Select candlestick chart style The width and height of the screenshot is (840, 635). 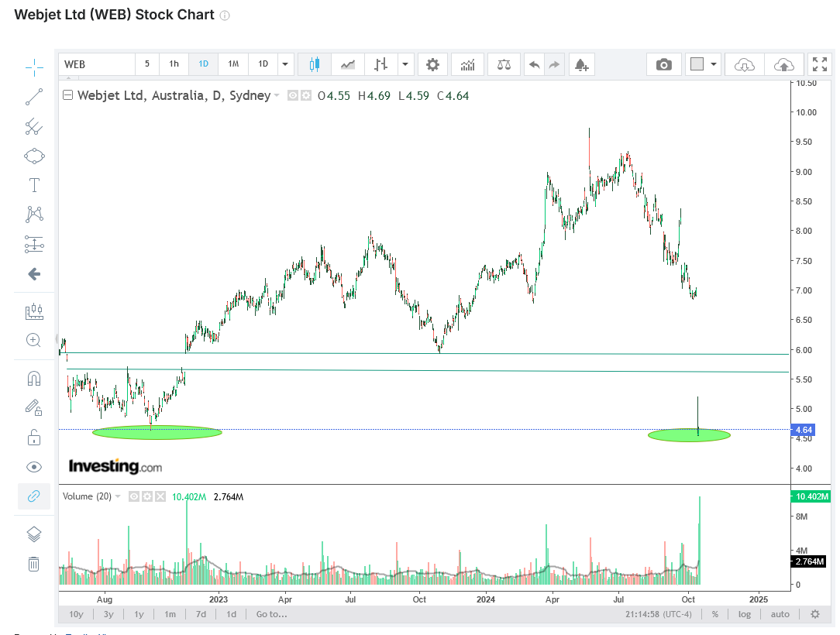(x=315, y=65)
